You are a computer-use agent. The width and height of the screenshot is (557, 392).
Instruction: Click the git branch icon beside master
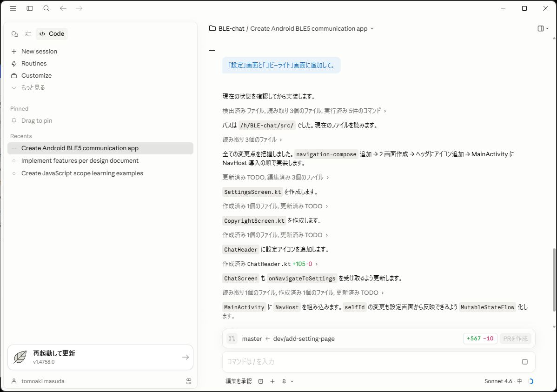[232, 339]
